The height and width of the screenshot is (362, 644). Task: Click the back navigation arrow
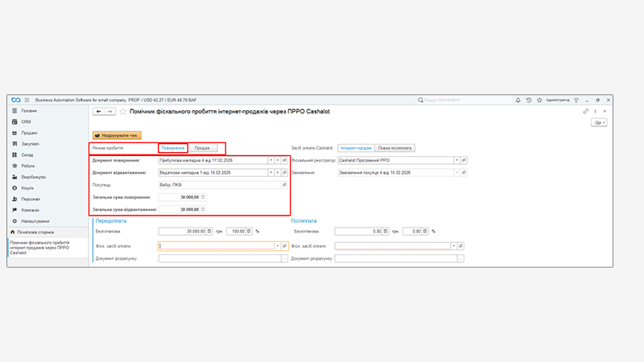point(98,111)
